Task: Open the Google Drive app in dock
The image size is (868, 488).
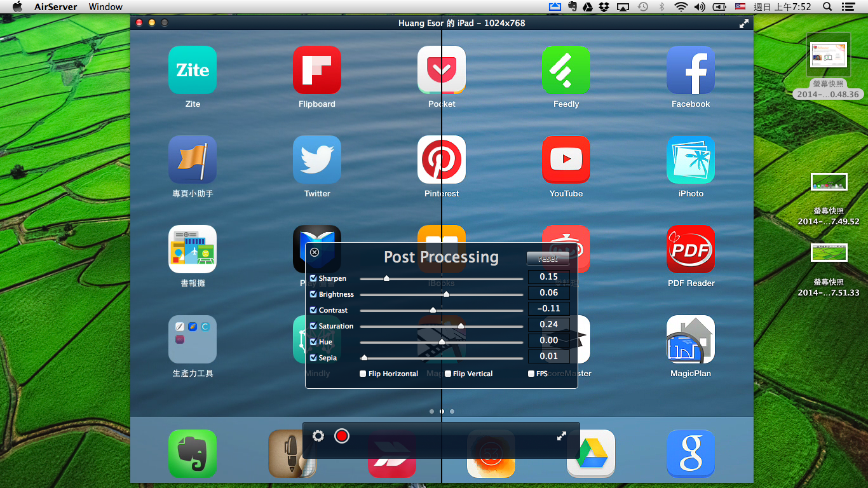Action: (x=591, y=454)
